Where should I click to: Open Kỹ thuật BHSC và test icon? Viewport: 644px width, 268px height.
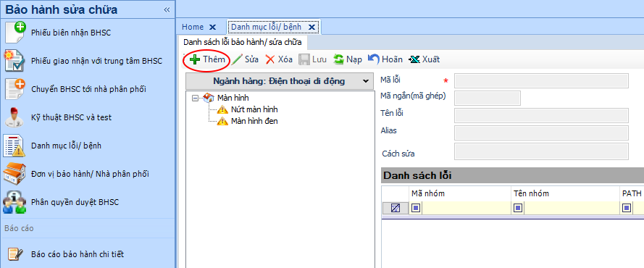14,117
